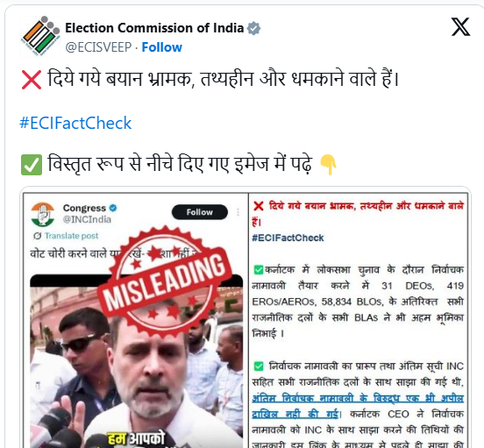Click Translate post text link

[x=71, y=236]
